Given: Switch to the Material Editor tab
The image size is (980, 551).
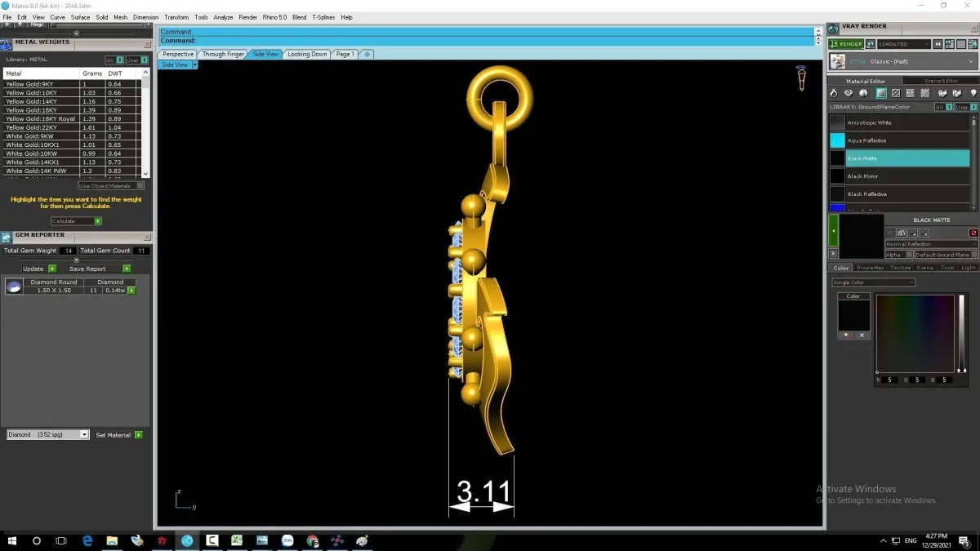Looking at the screenshot, I should point(866,81).
